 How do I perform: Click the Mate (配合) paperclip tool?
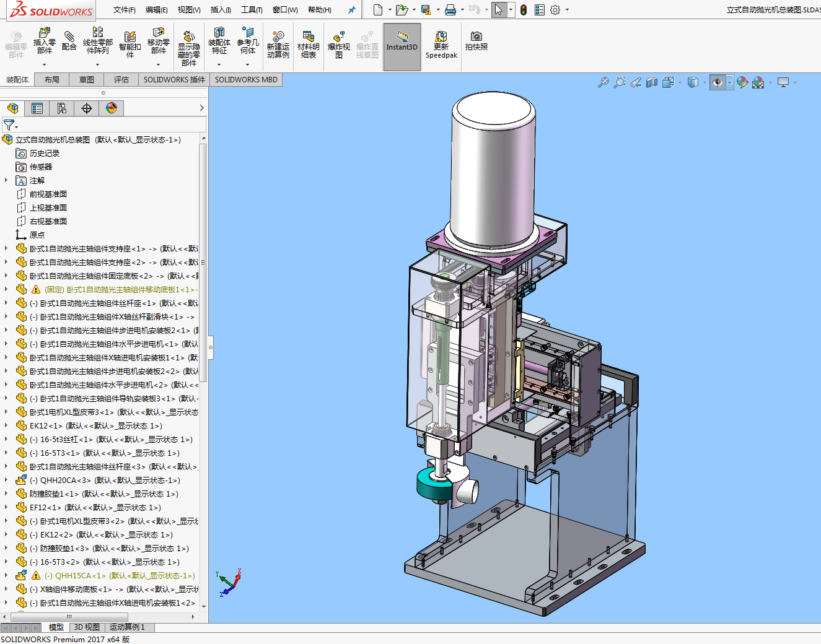point(69,41)
